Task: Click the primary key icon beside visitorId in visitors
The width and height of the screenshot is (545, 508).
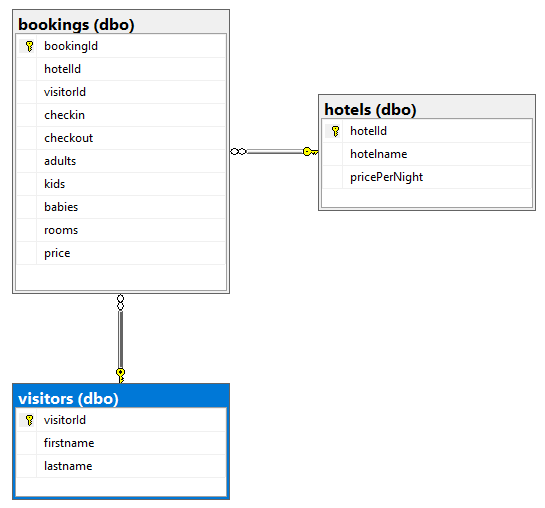Action: point(29,420)
